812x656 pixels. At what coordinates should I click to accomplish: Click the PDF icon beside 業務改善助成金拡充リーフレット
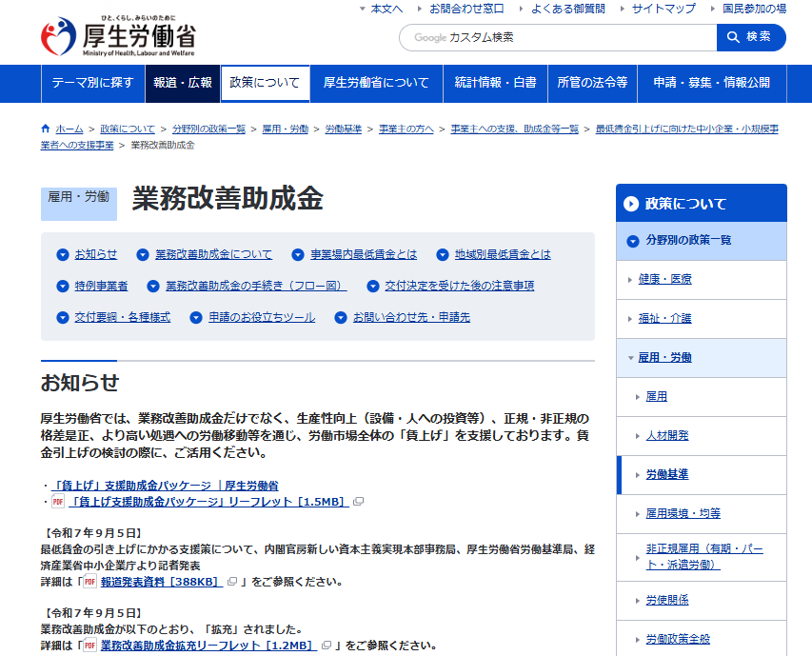[x=89, y=645]
